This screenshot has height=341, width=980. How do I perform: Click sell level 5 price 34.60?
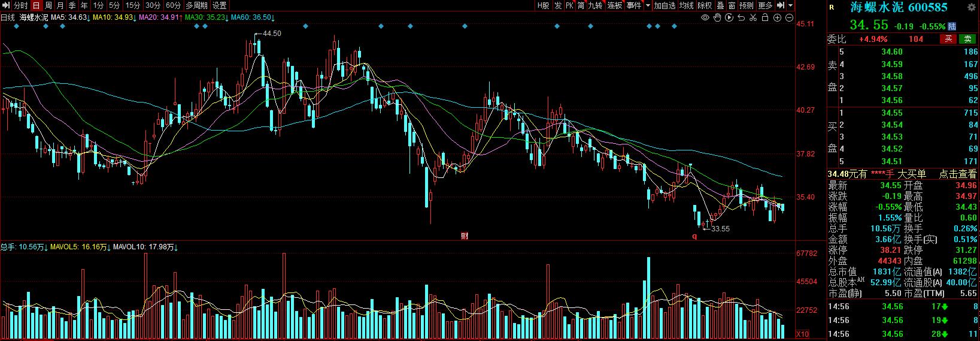coord(892,52)
